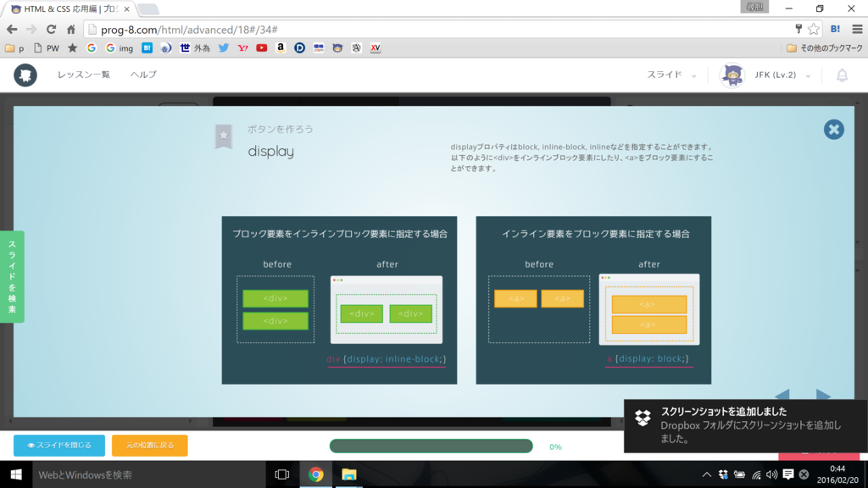
Task: Open the Google bookmark without a label
Action: click(x=92, y=48)
